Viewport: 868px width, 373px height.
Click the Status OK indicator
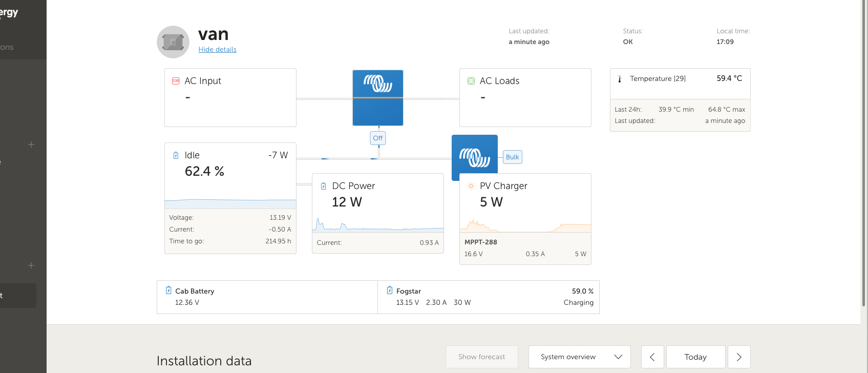[628, 42]
